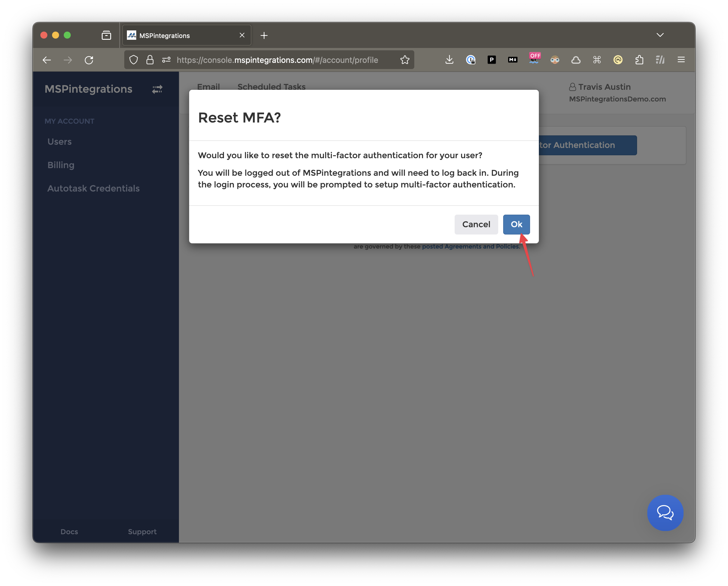Open a new browser tab
The height and width of the screenshot is (586, 728).
(x=264, y=35)
